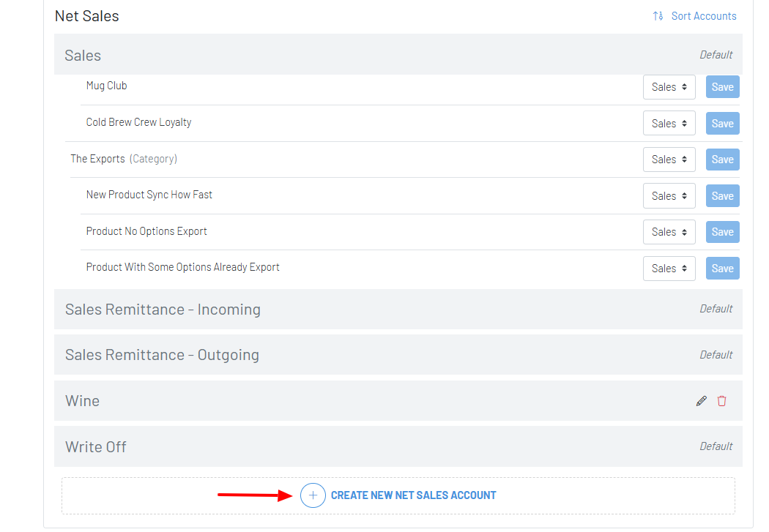Open account dropdown for The Exports category
The image size is (769, 532).
tap(669, 160)
